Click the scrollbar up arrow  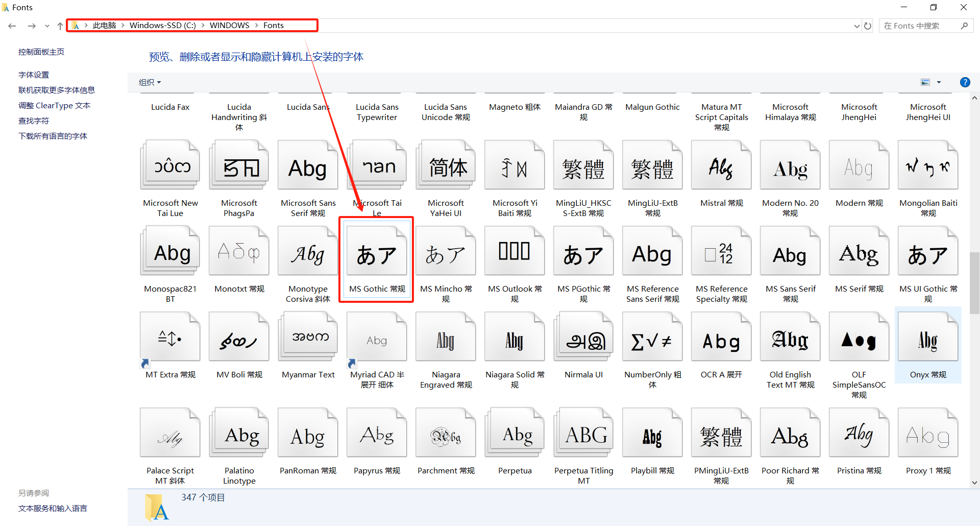point(974,98)
